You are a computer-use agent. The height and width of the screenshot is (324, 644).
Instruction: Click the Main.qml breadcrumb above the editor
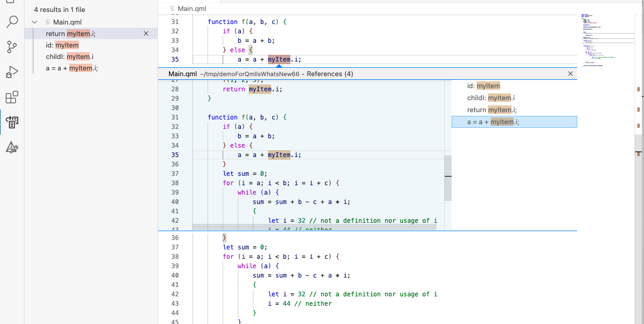point(192,9)
